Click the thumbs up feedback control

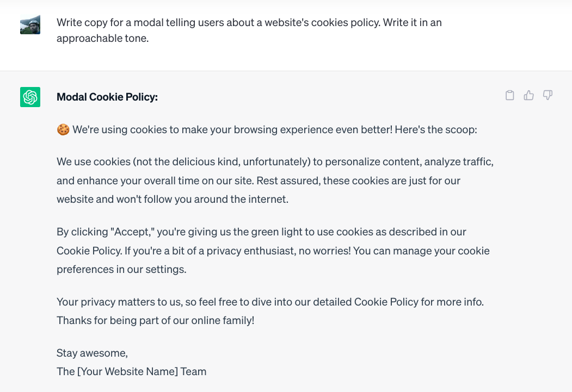pos(528,95)
